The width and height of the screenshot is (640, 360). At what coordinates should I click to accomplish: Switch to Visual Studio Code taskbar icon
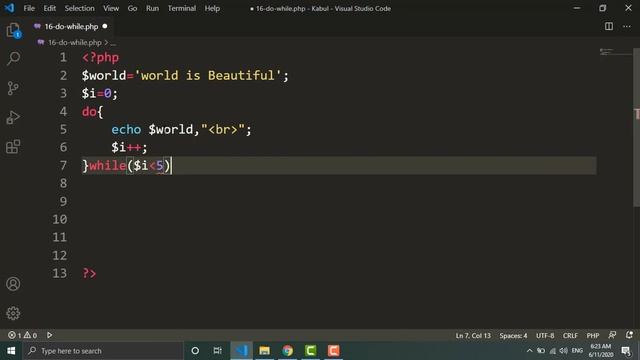point(241,351)
